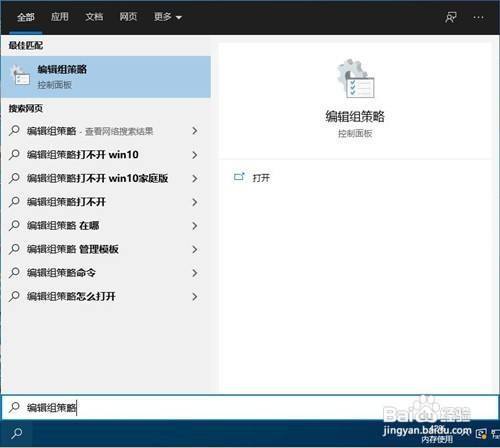
Task: Expand arrow for 编辑组策略 在哪 row
Action: point(195,226)
